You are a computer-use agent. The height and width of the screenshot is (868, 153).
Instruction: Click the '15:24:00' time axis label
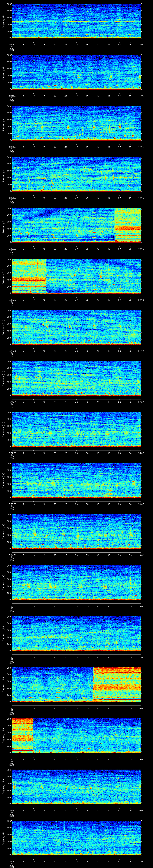pyautogui.click(x=12, y=555)
